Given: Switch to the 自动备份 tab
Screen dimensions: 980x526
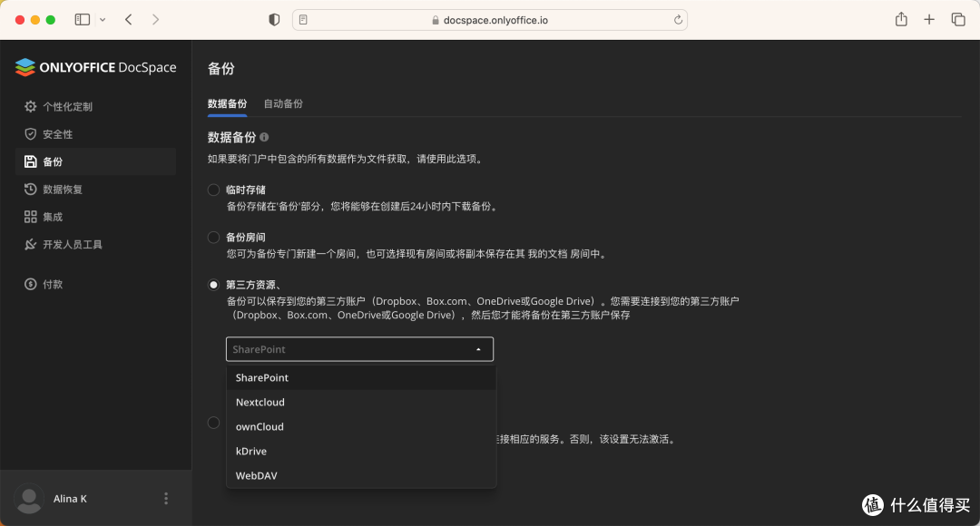Looking at the screenshot, I should pyautogui.click(x=283, y=103).
